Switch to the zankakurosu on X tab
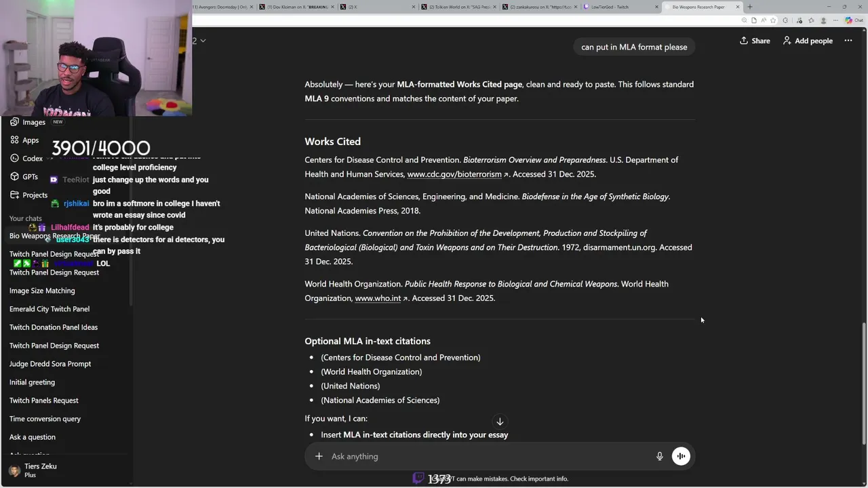Image resolution: width=868 pixels, height=488 pixels. [540, 7]
